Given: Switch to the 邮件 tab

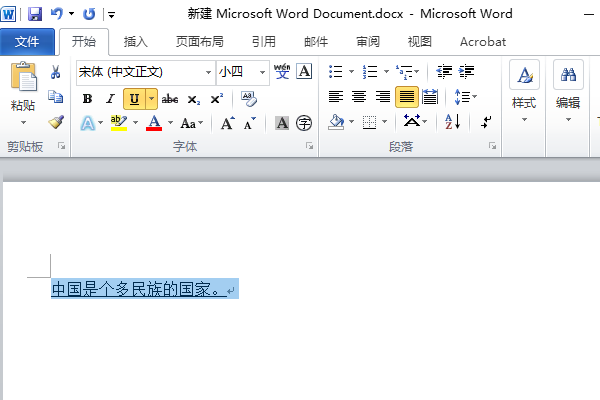Looking at the screenshot, I should [316, 41].
